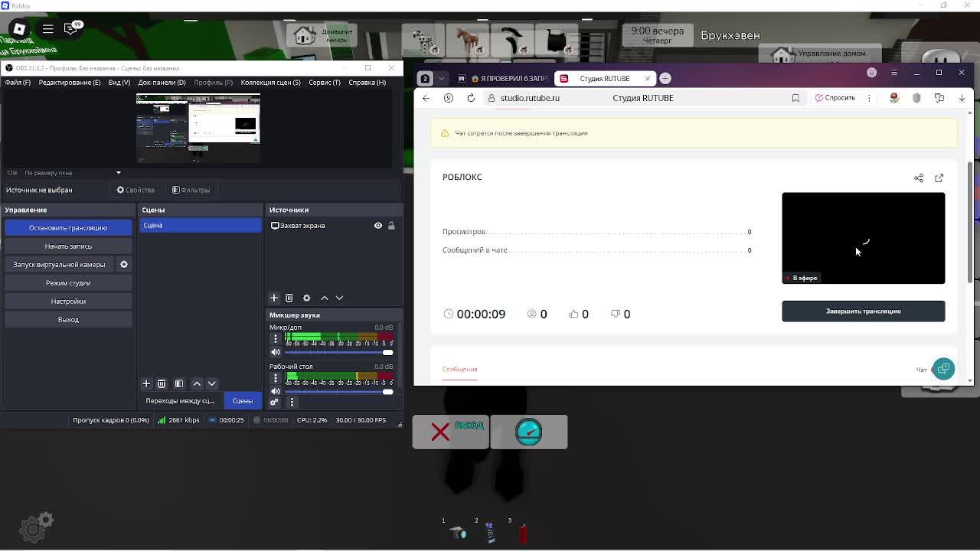The image size is (980, 551).
Task: Reload the studio.rutube.ru page
Action: coord(471,98)
